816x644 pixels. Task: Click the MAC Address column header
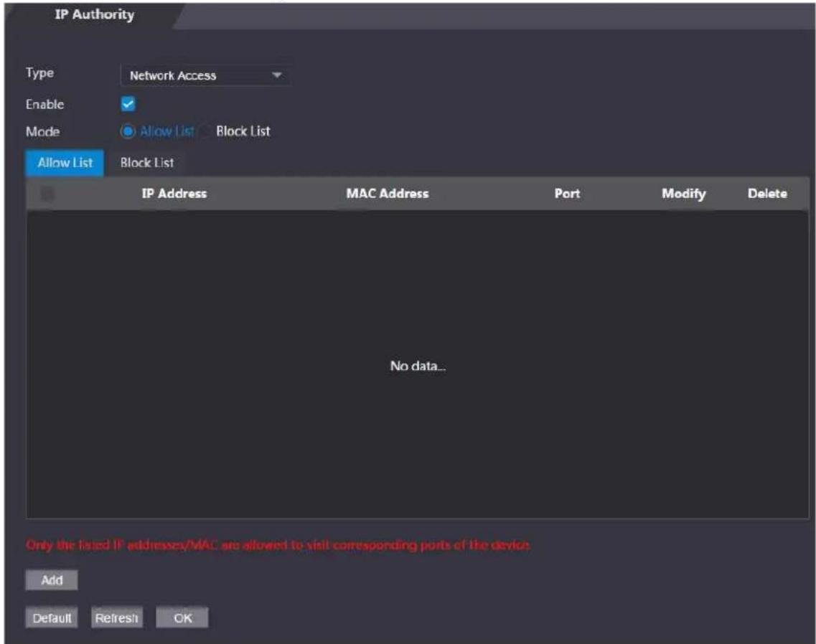click(x=388, y=194)
